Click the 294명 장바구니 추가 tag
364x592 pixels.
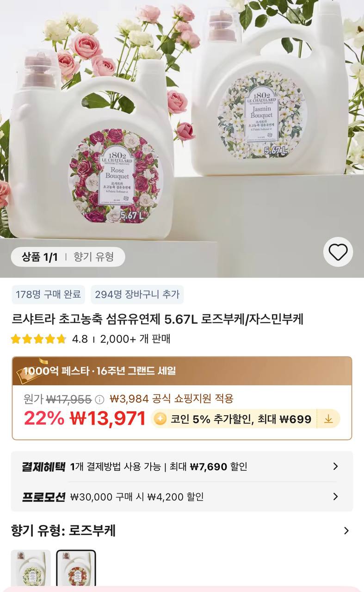pyautogui.click(x=137, y=295)
